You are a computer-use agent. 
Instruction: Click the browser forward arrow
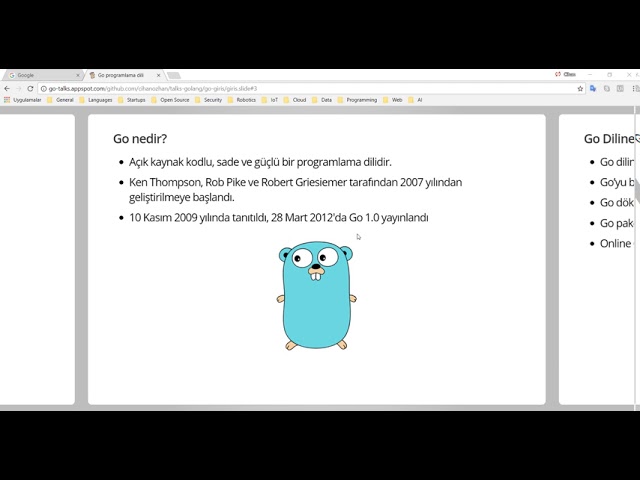coord(18,89)
